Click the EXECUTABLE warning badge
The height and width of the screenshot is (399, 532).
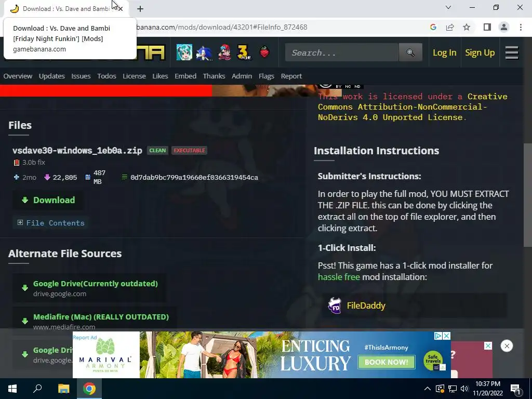point(189,150)
